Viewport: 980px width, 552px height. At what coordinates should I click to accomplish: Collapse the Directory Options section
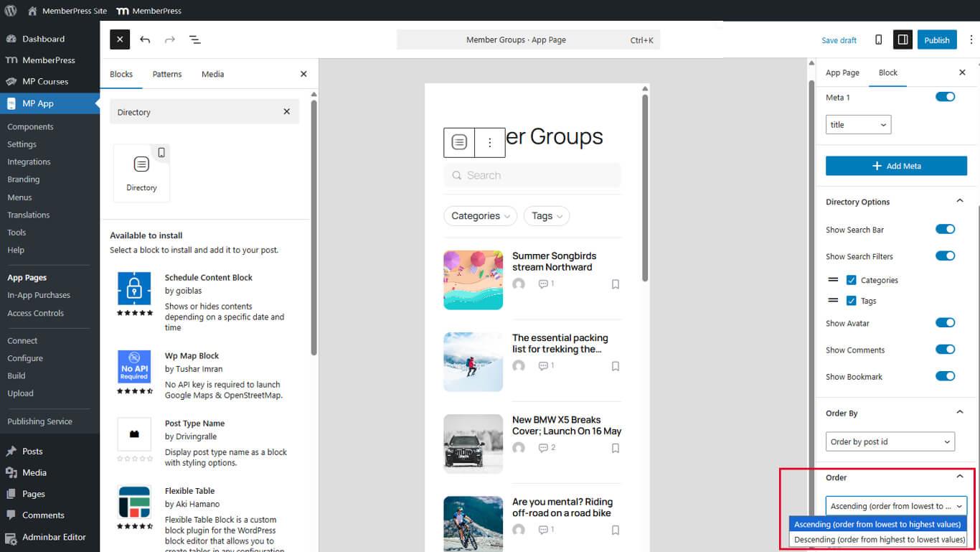point(959,202)
